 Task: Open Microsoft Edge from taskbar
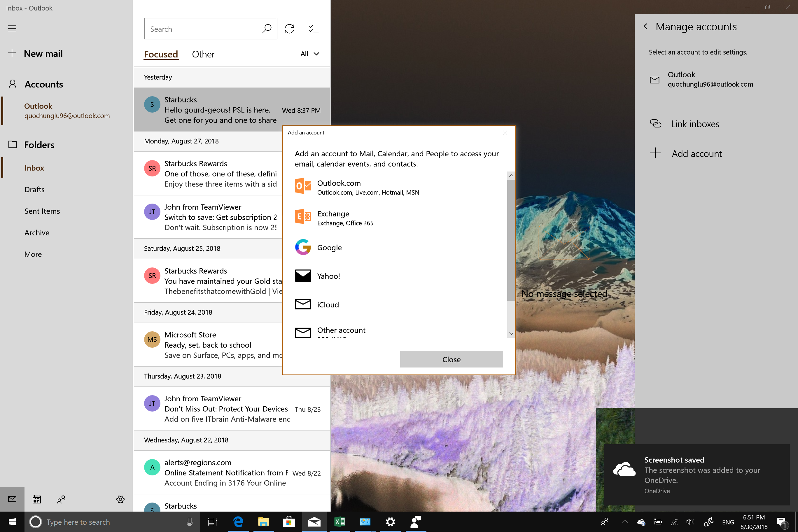click(239, 522)
